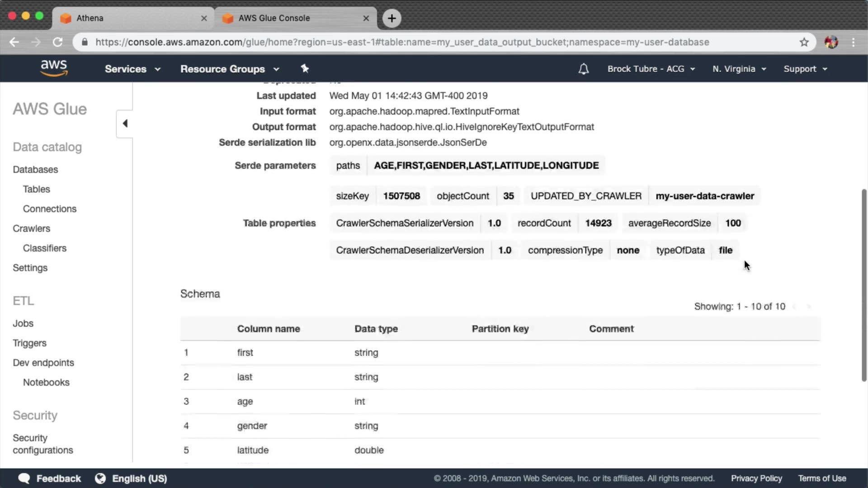Click the AWS logo home icon

coord(54,68)
